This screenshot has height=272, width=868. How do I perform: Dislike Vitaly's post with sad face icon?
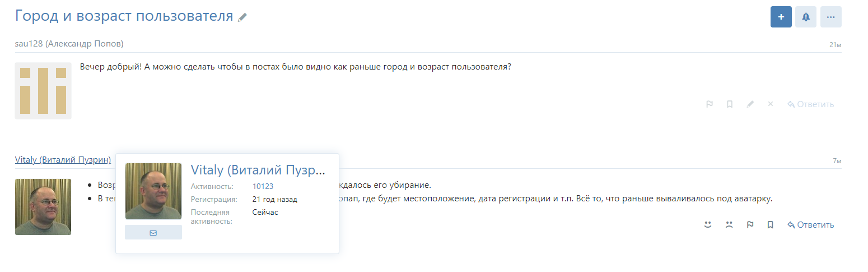(729, 225)
